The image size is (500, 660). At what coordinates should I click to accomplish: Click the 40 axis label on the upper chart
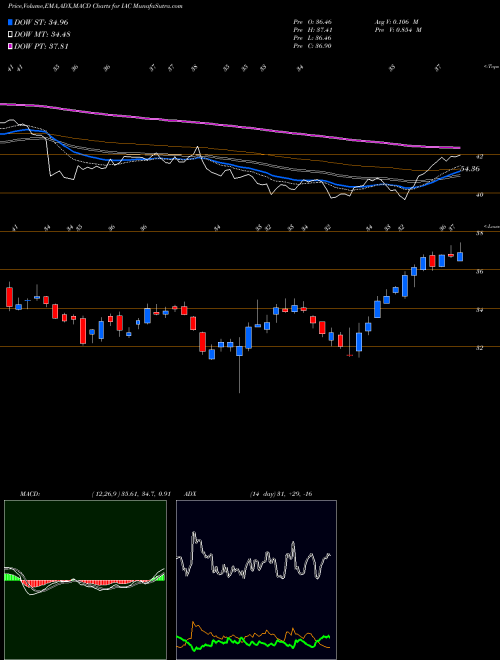(x=479, y=194)
